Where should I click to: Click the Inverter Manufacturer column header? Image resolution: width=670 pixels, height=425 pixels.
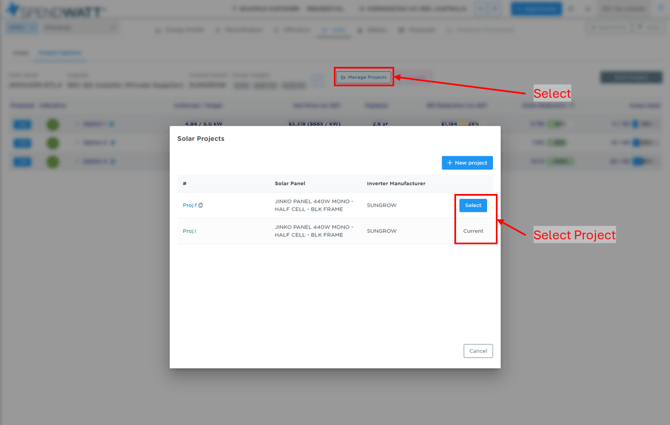(396, 184)
